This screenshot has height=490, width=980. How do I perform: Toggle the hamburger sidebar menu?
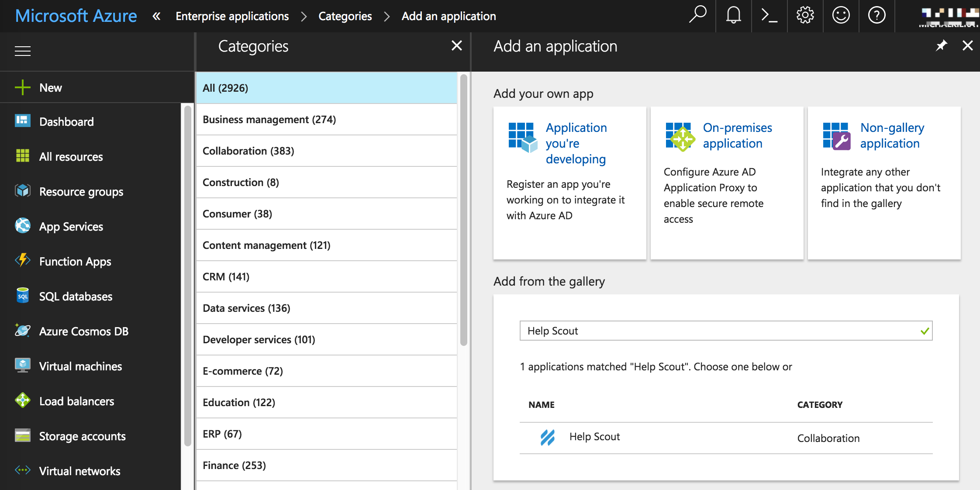point(23,51)
